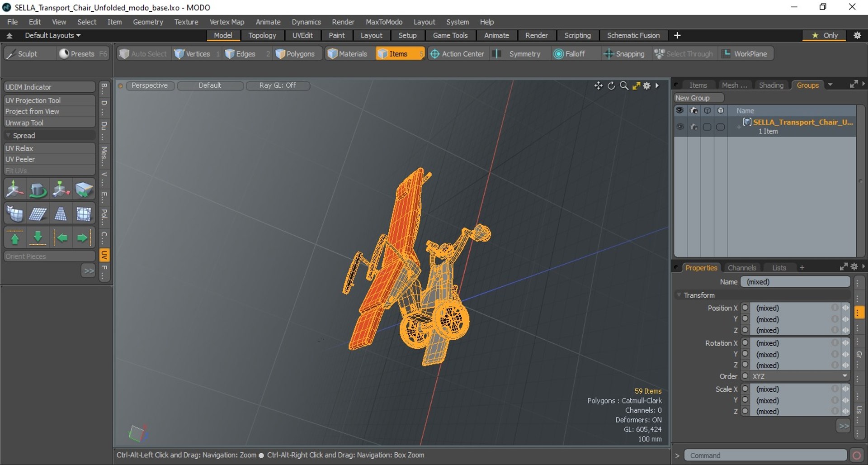Toggle first checkbox in SELLA_Transport_Chair row
The width and height of the screenshot is (868, 465).
tap(707, 127)
